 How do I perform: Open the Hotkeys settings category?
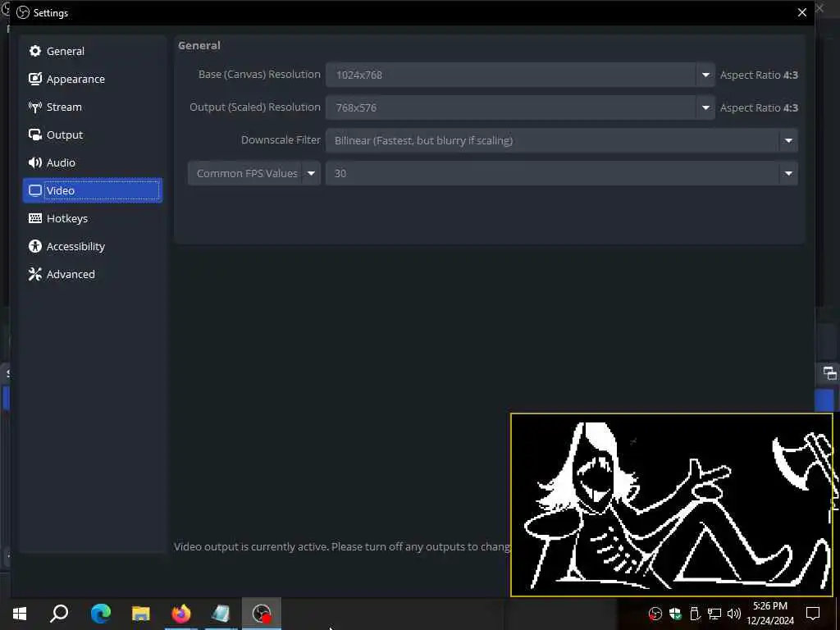pyautogui.click(x=92, y=218)
